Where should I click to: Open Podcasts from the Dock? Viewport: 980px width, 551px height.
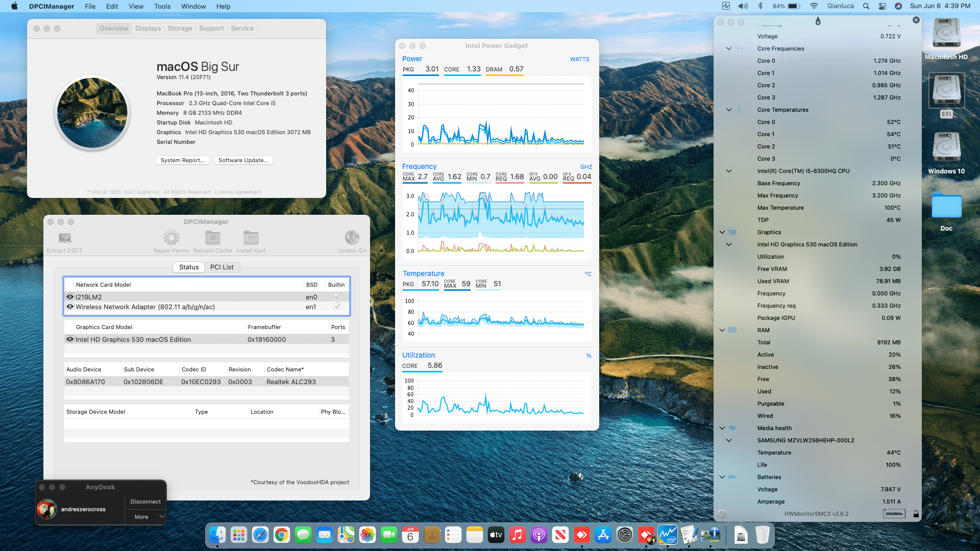click(x=538, y=535)
